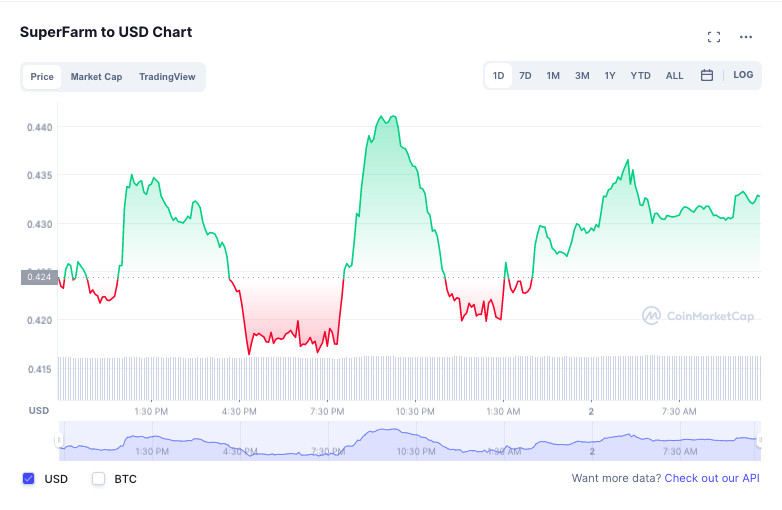Image resolution: width=782 pixels, height=510 pixels.
Task: Click the 1:30 PM x-axis label
Action: pos(151,412)
